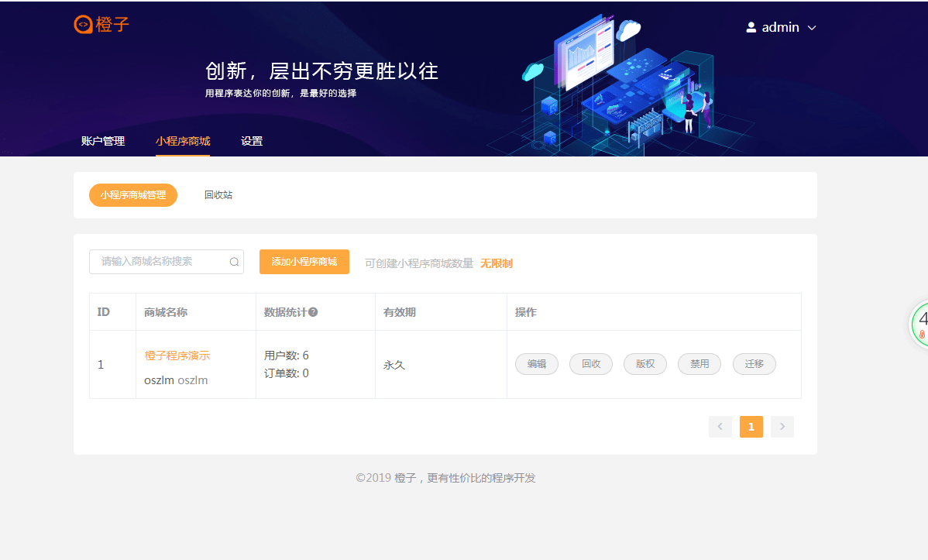Click the 橙子 logo in header

point(101,25)
